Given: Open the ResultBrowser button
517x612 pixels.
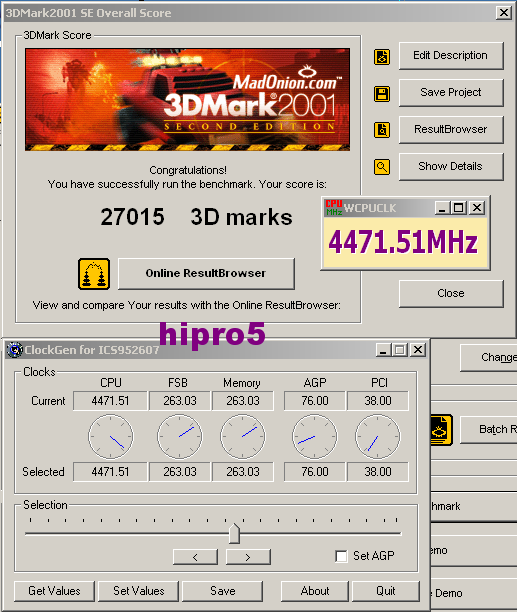Looking at the screenshot, I should coord(451,130).
